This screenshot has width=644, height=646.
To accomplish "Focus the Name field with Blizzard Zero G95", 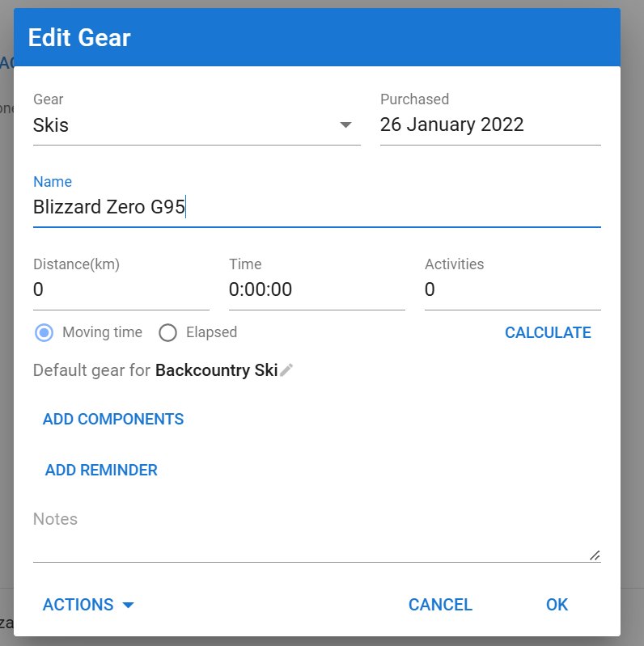I will 316,207.
